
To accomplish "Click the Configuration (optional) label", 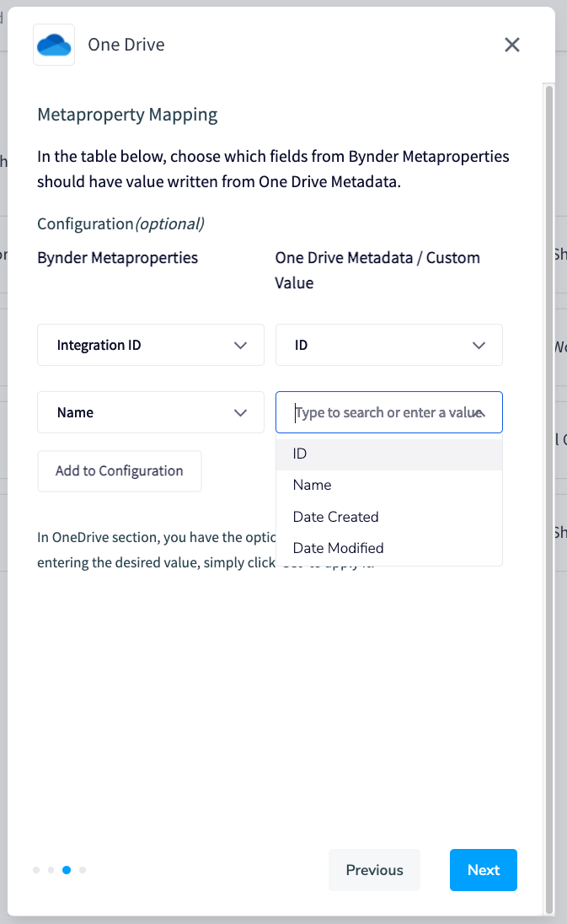I will click(x=120, y=224).
